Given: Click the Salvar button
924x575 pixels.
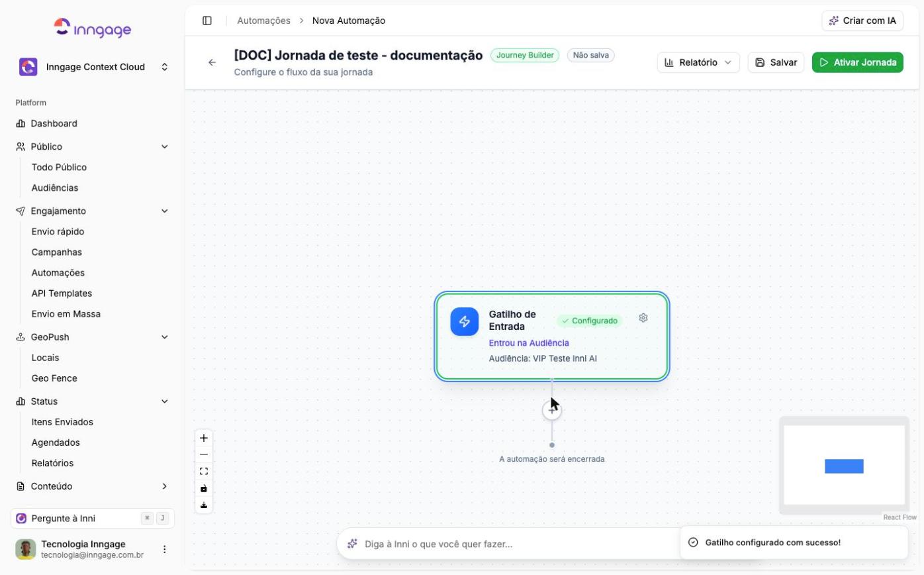Looking at the screenshot, I should click(x=776, y=62).
